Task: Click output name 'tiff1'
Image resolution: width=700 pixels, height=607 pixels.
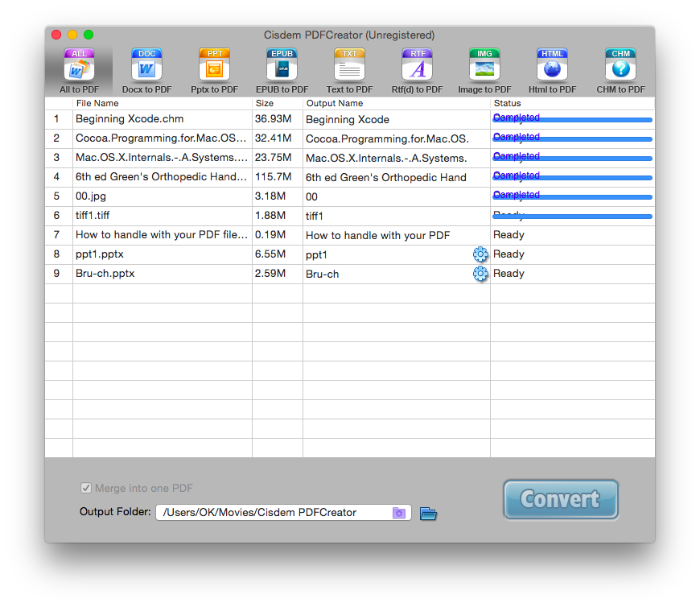Action: [x=315, y=217]
